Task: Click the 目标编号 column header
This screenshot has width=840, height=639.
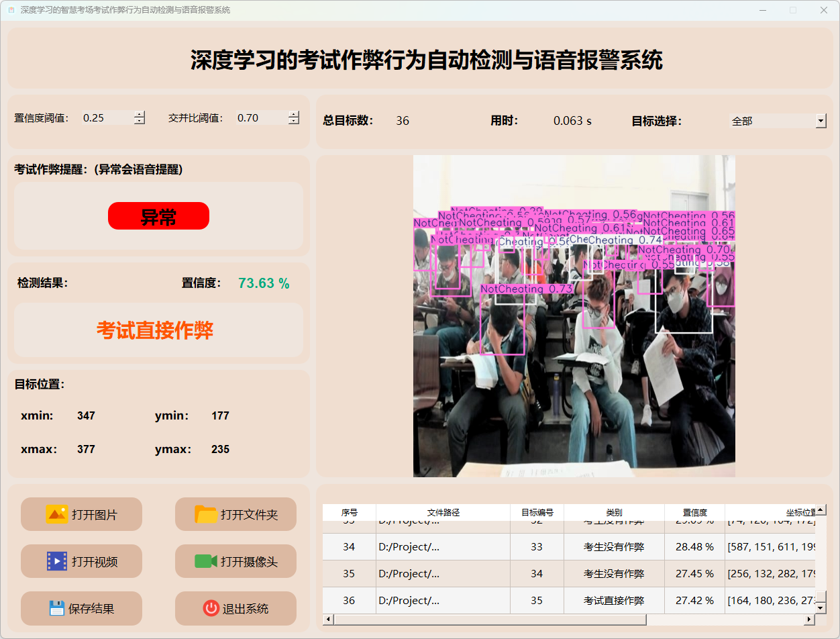Action: (x=537, y=512)
